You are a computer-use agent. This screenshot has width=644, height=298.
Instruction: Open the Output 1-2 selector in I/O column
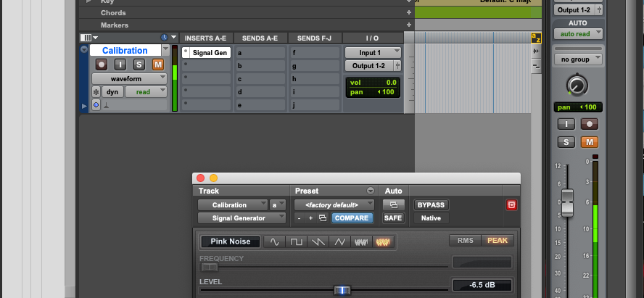pos(369,66)
